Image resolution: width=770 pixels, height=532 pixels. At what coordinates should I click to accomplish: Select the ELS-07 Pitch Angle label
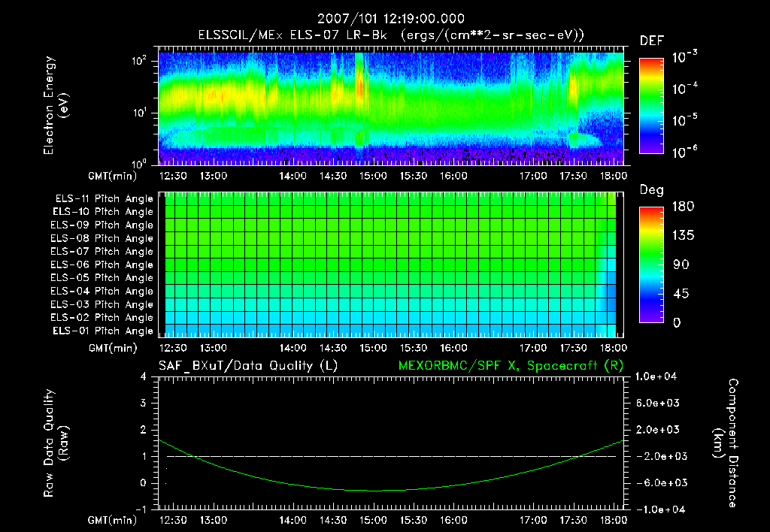[102, 251]
